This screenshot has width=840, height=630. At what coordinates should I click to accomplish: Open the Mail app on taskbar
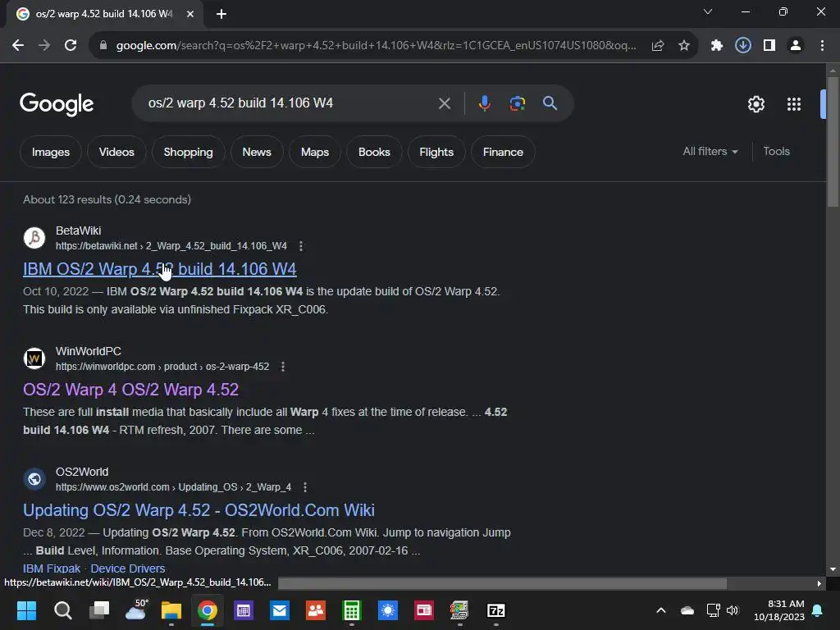point(280,610)
